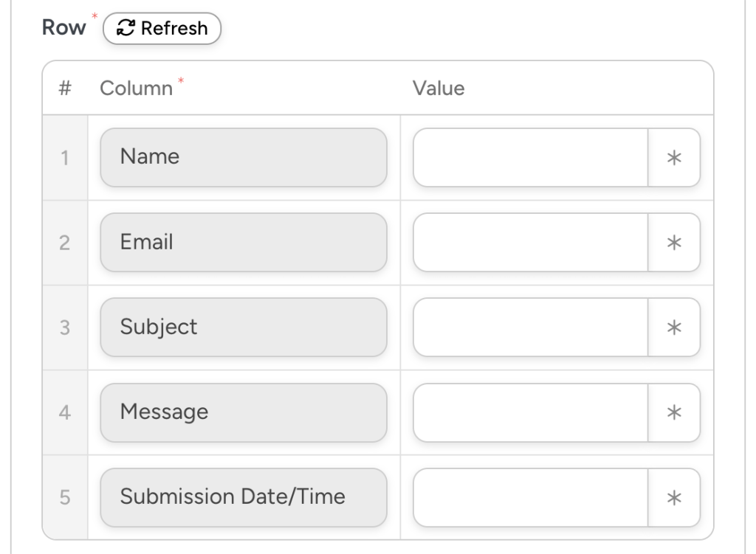Open the Subject column selector
Image resolution: width=756 pixels, height=554 pixels.
pos(244,327)
